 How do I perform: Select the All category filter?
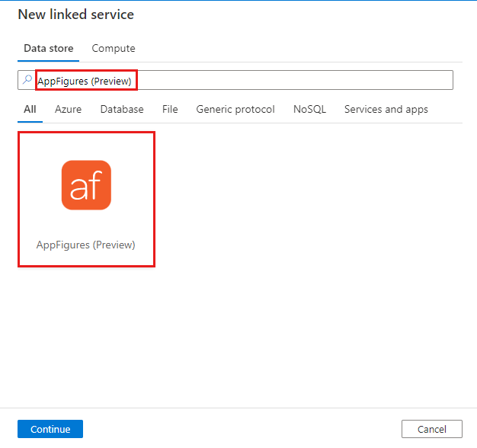(x=30, y=109)
